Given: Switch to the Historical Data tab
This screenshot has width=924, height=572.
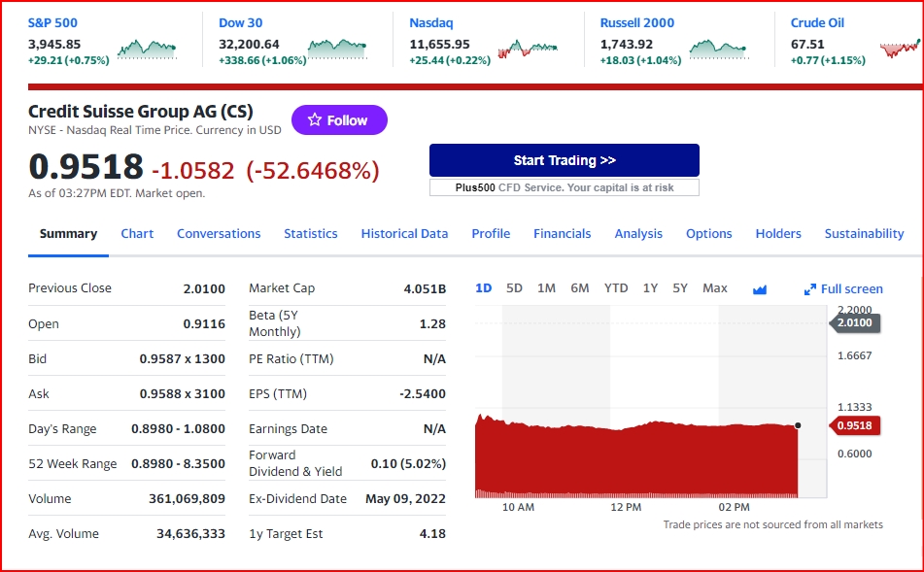Looking at the screenshot, I should click(x=404, y=233).
